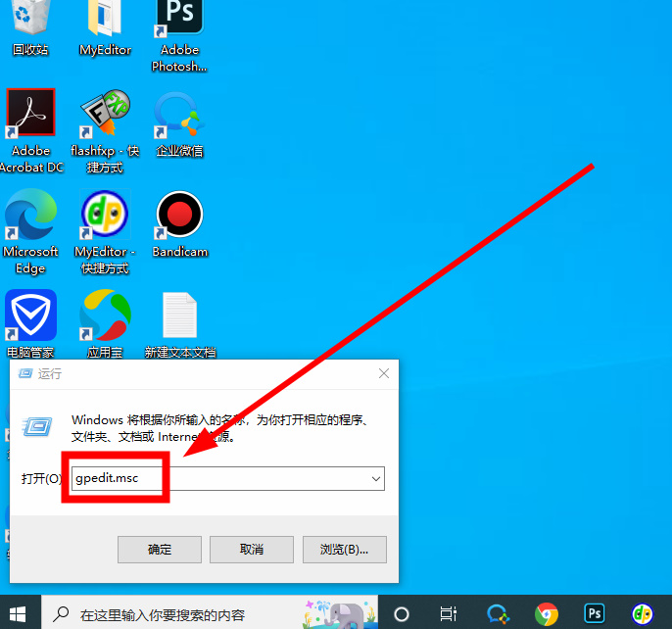Open the Windows Start menu
The width and height of the screenshot is (672, 629).
point(20,613)
